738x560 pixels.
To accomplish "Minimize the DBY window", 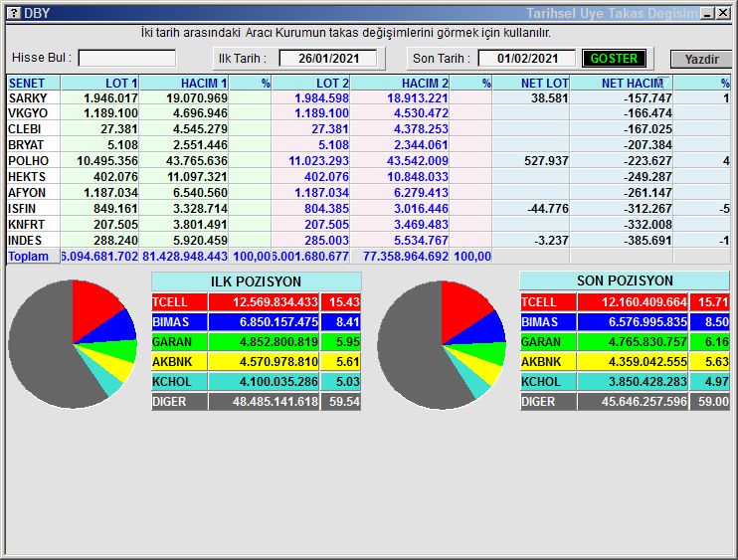I will [x=706, y=13].
